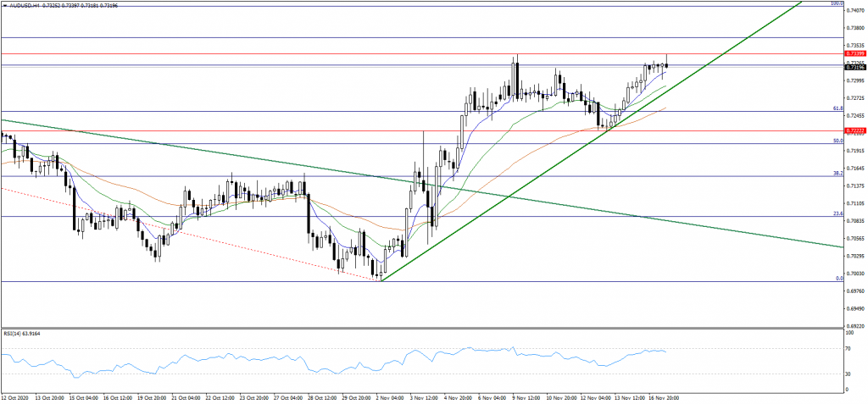Click the 0.71105 price scale label
Viewport: 868px width, 404px height.
point(855,203)
